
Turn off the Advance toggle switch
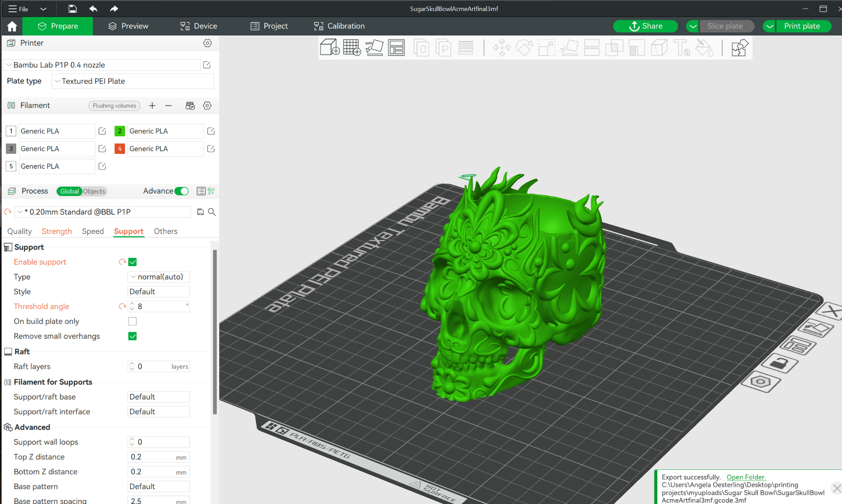click(181, 191)
